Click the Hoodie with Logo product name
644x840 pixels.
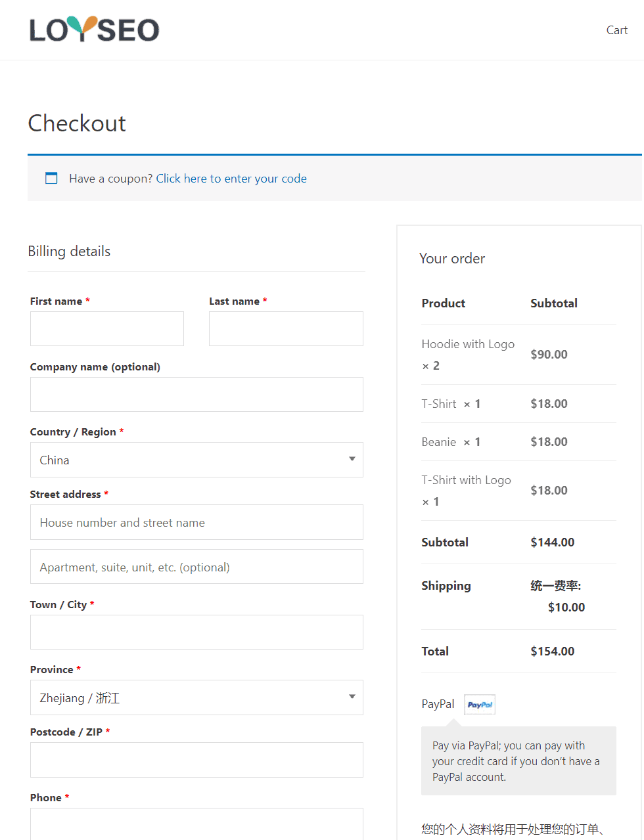click(x=468, y=344)
